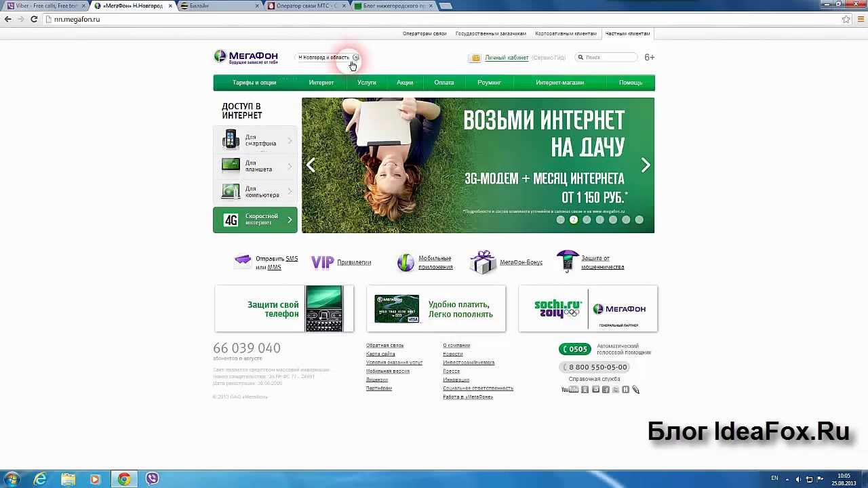Switch to the Оператор связи МТС tab

tap(307, 5)
